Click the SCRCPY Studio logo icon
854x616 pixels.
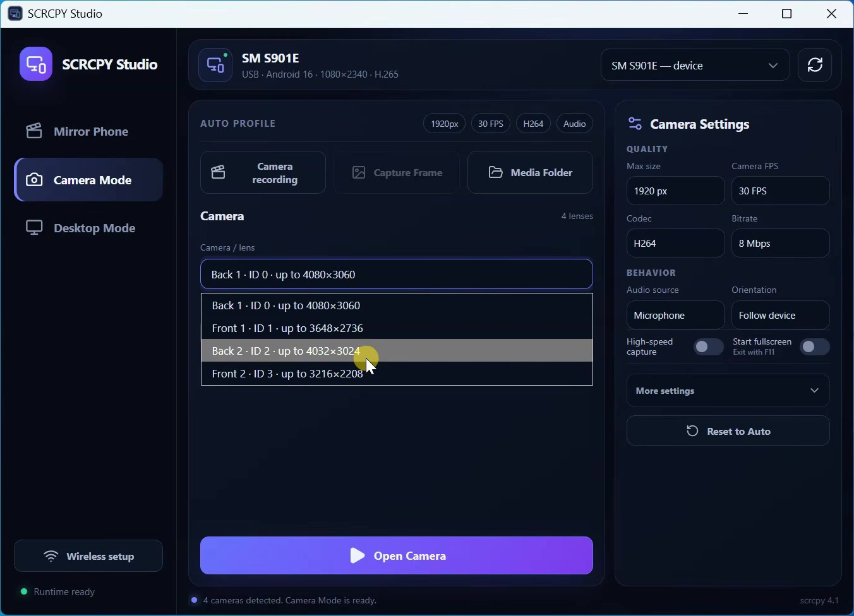click(36, 64)
